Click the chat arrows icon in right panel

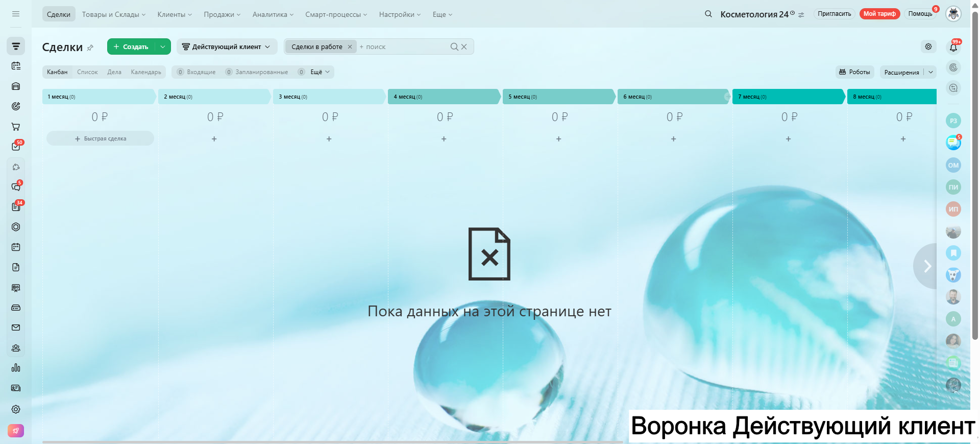953,88
